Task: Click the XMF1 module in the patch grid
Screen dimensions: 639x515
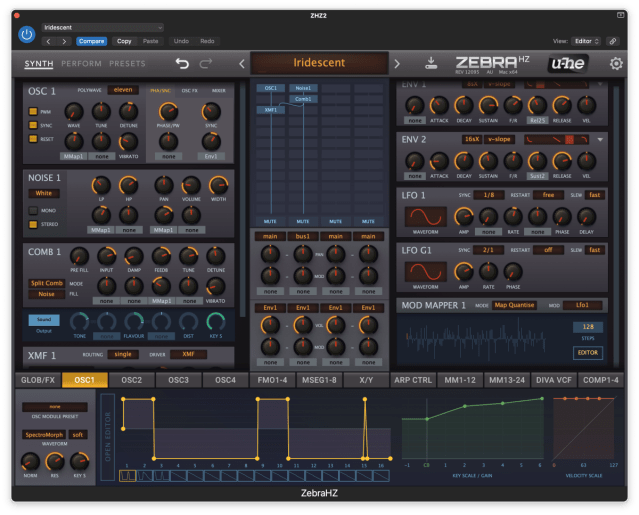Action: pyautogui.click(x=271, y=110)
